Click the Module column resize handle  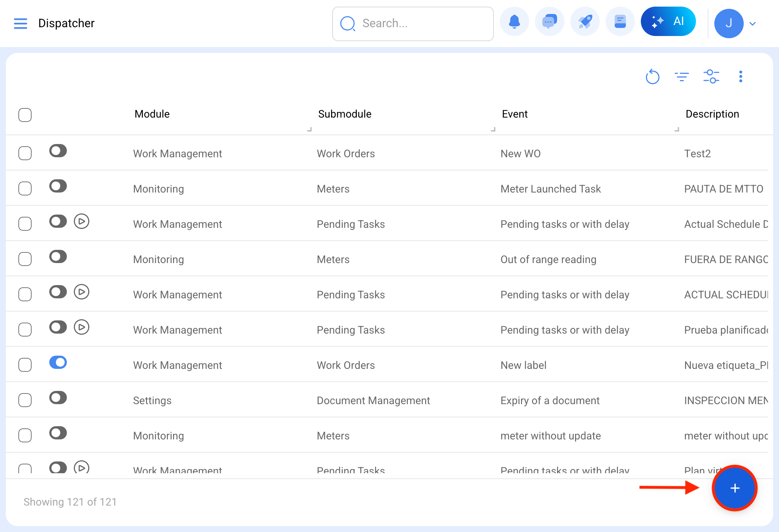(309, 129)
